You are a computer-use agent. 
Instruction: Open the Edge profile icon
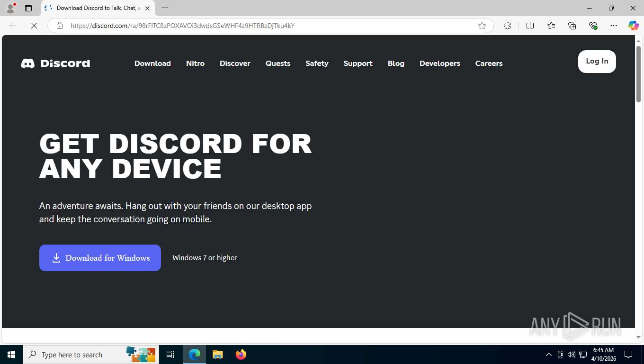pos(10,8)
